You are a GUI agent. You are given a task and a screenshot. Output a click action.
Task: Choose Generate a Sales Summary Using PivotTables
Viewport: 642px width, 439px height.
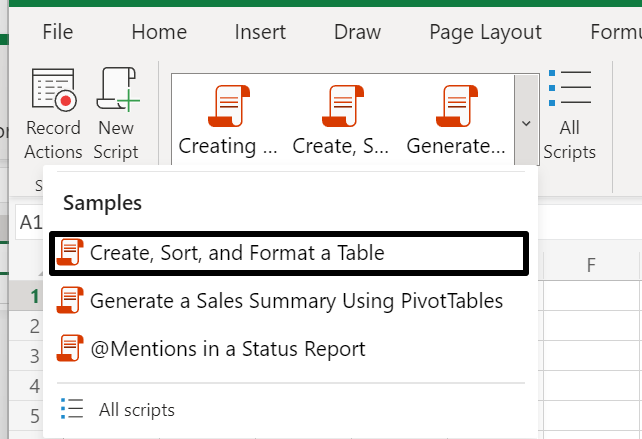(x=296, y=300)
